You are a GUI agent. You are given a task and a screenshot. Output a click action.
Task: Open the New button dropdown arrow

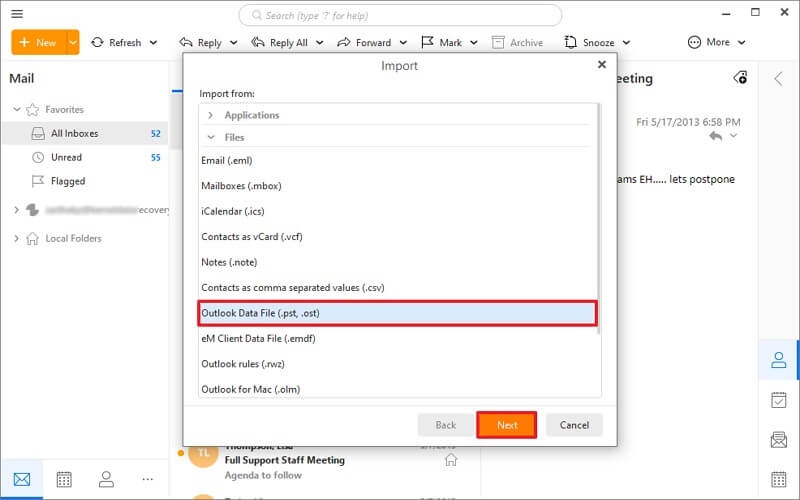click(73, 42)
